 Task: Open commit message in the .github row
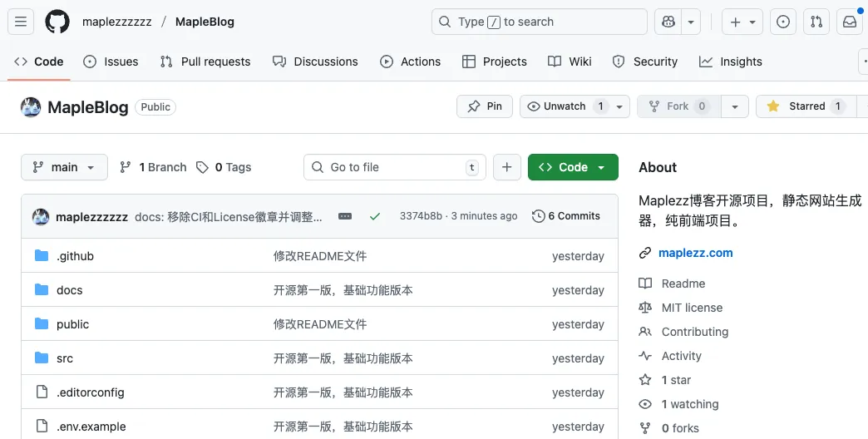click(320, 256)
